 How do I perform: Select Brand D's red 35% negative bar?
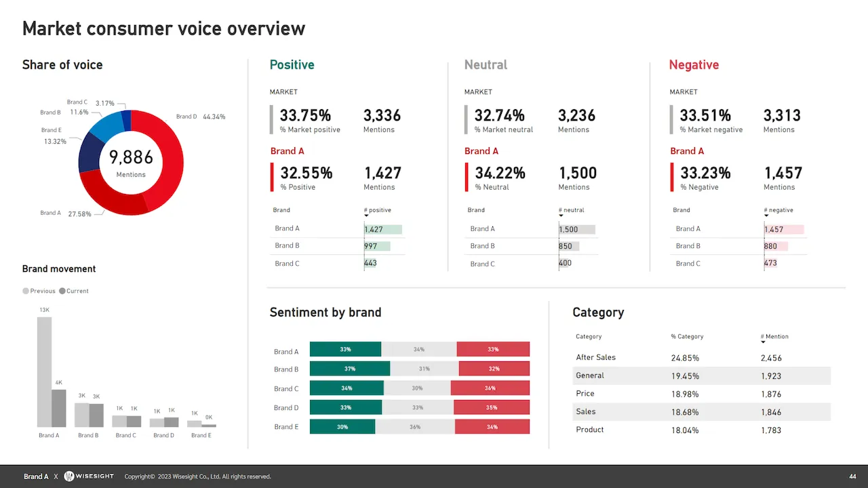[492, 407]
